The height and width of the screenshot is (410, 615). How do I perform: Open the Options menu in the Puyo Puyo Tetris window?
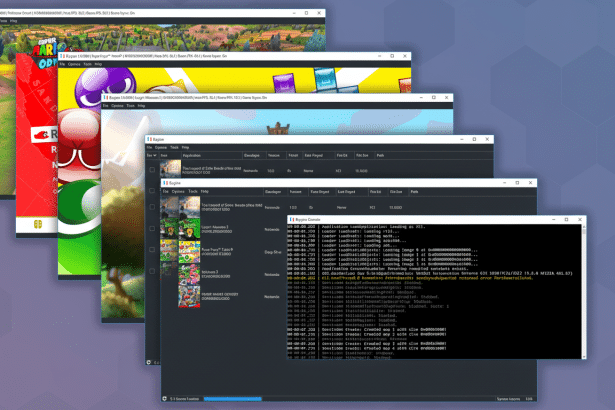pos(74,64)
